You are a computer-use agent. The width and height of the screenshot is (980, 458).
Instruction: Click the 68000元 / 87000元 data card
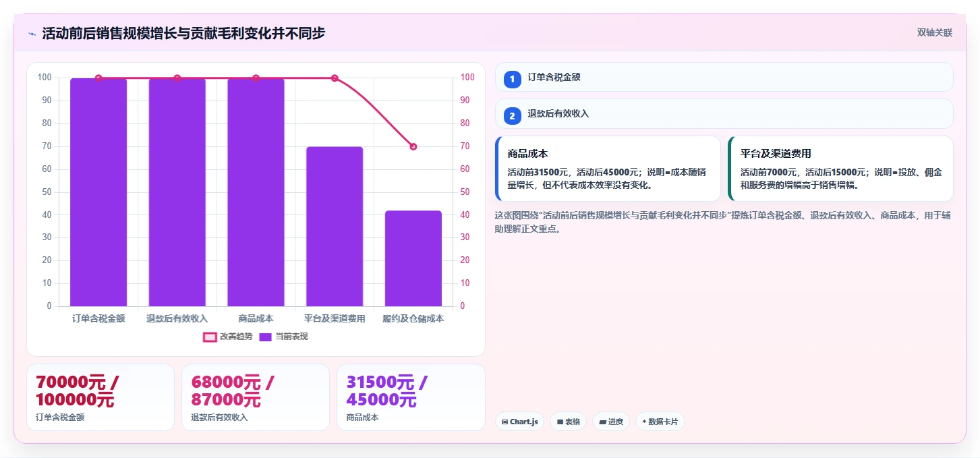point(256,397)
